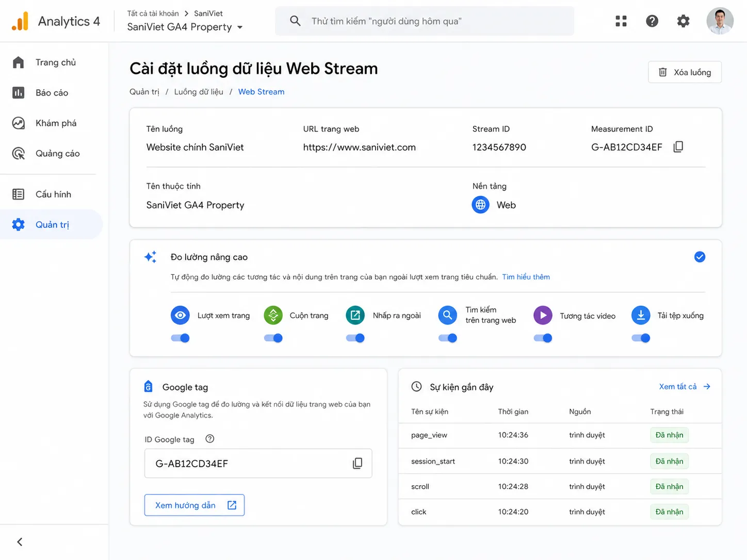Click the Tìm kiếm trên trang web icon
Image resolution: width=747 pixels, height=560 pixels.
point(447,315)
